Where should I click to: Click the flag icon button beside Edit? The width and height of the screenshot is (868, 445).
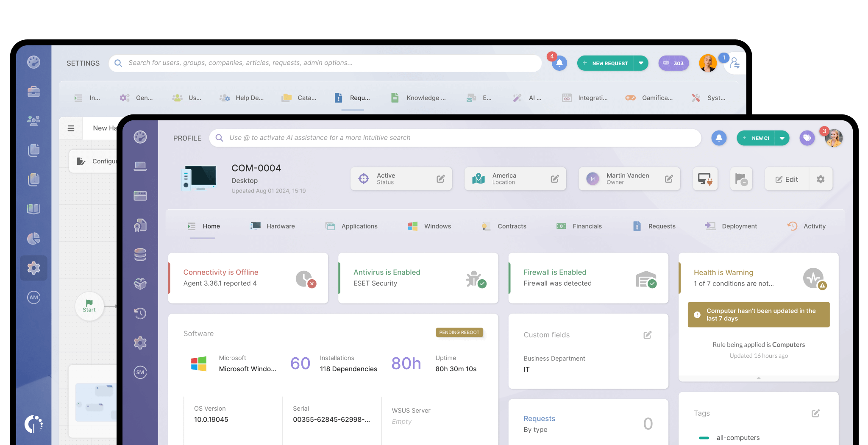(741, 179)
